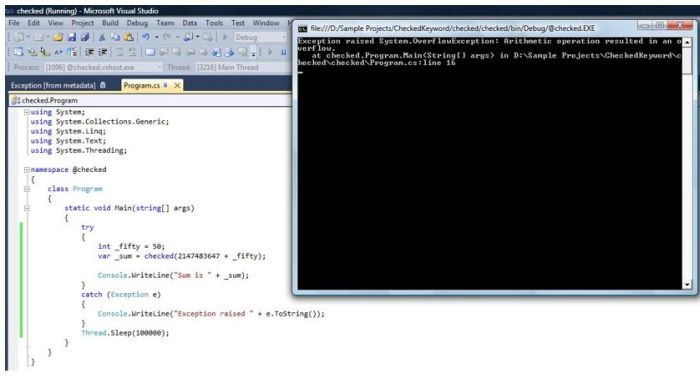
Task: Click the pin icon on Program.cs tab
Action: coord(166,85)
